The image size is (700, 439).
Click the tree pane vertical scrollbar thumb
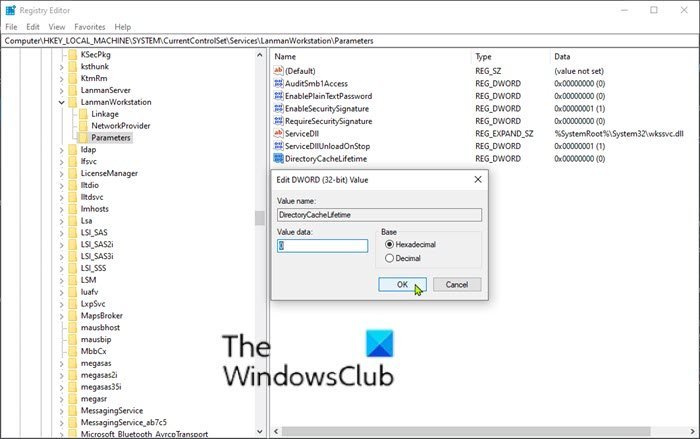pos(259,218)
